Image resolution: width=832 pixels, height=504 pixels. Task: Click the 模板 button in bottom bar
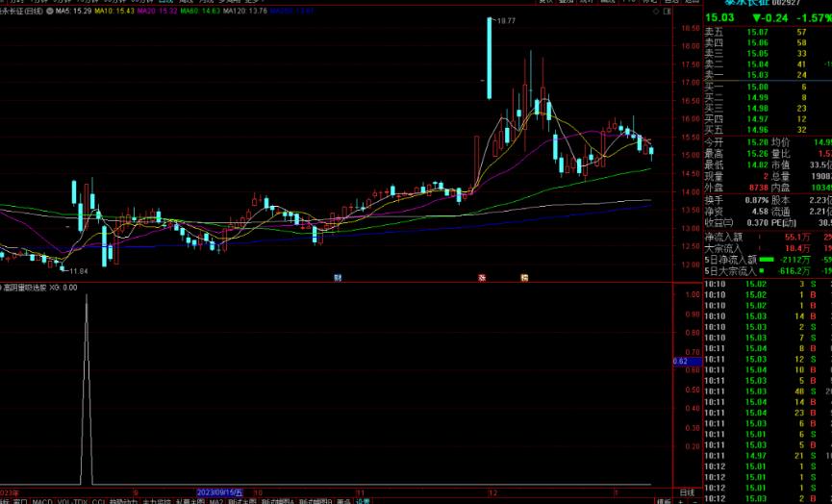coord(664,502)
